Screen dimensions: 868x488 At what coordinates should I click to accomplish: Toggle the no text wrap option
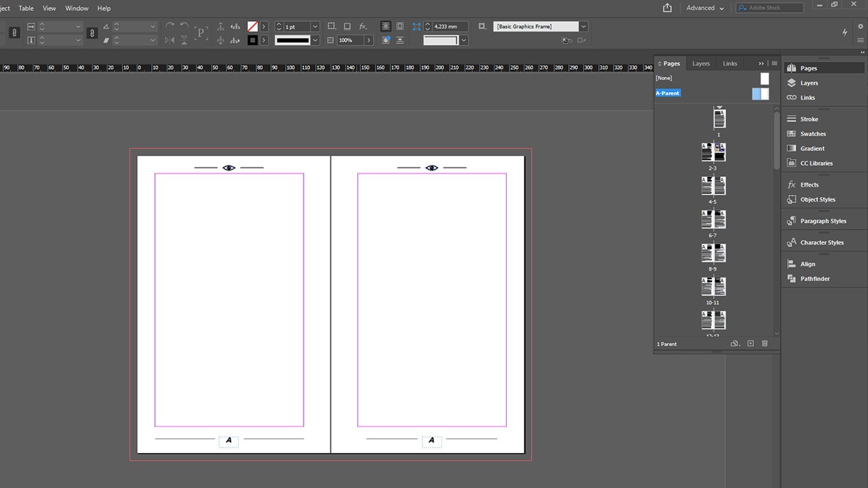coord(386,26)
